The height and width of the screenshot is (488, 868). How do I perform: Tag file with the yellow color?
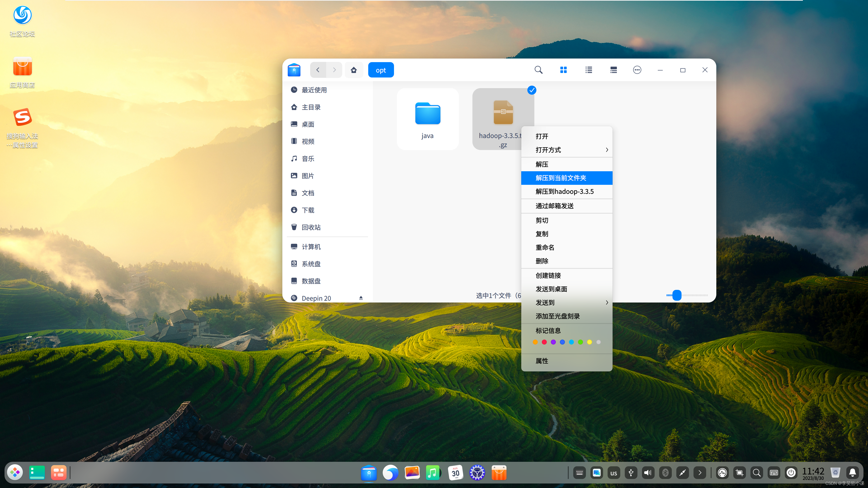[589, 342]
